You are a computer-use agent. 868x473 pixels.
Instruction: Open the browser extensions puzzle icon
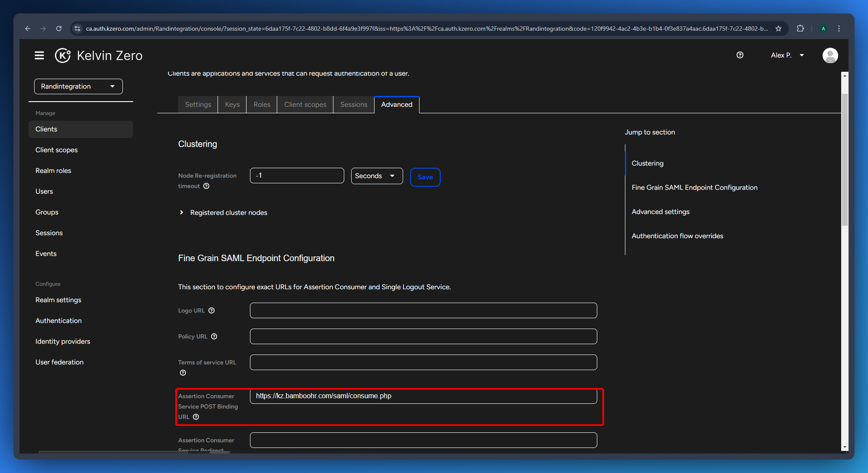800,29
